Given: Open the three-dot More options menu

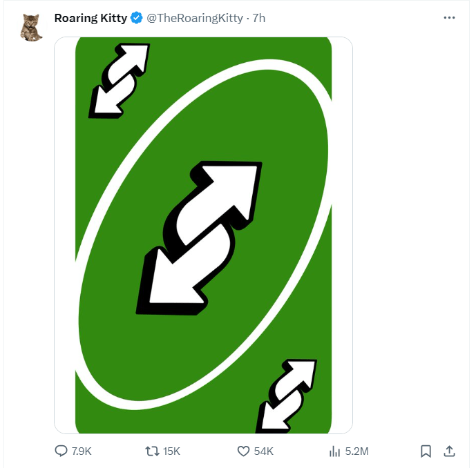Looking at the screenshot, I should (x=449, y=18).
